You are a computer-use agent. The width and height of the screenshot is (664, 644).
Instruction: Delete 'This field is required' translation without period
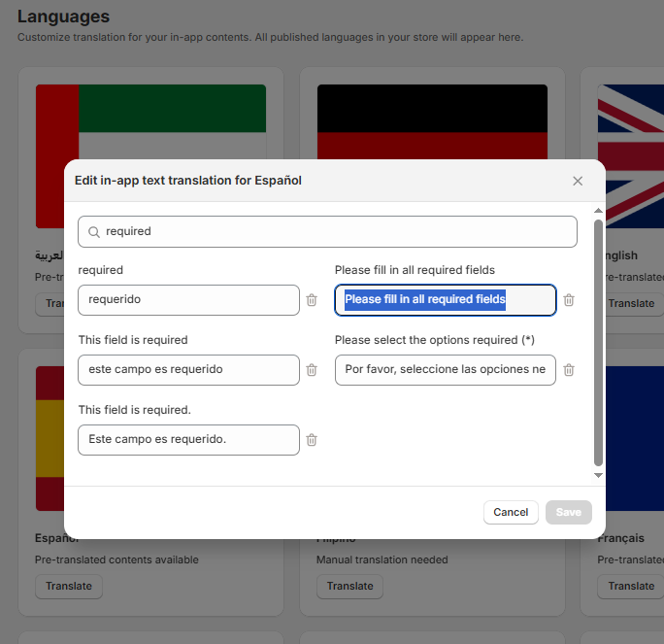[x=312, y=370]
